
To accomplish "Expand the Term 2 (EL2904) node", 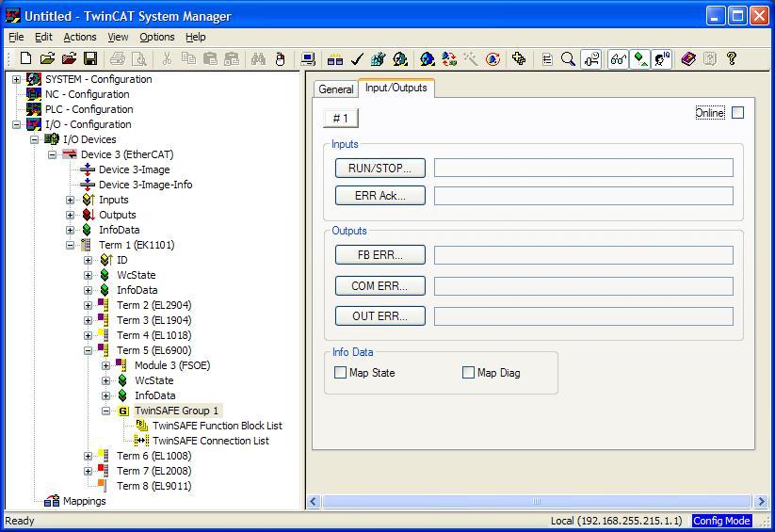I will [x=88, y=306].
